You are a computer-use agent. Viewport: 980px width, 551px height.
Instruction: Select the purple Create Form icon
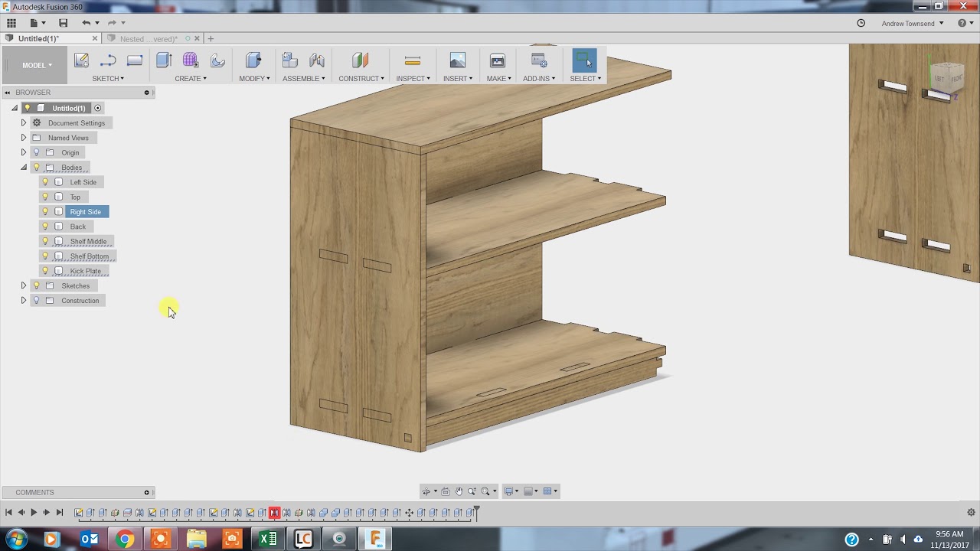(x=191, y=60)
